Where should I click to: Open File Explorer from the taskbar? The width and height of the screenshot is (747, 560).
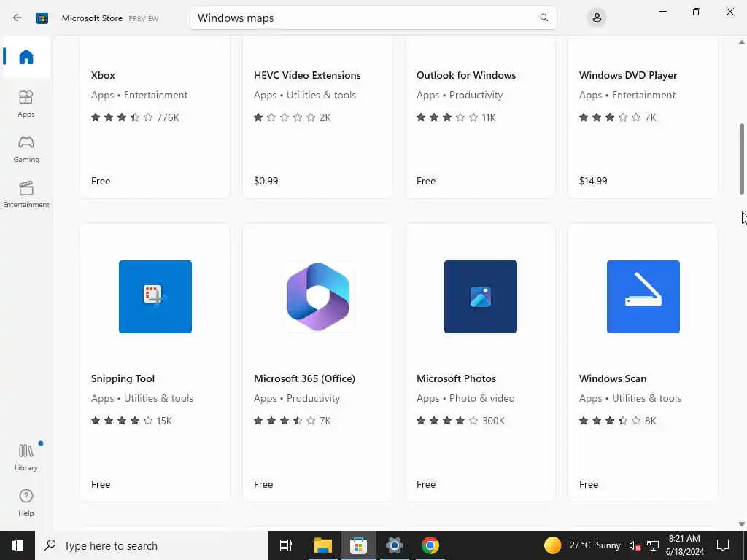[x=322, y=545]
